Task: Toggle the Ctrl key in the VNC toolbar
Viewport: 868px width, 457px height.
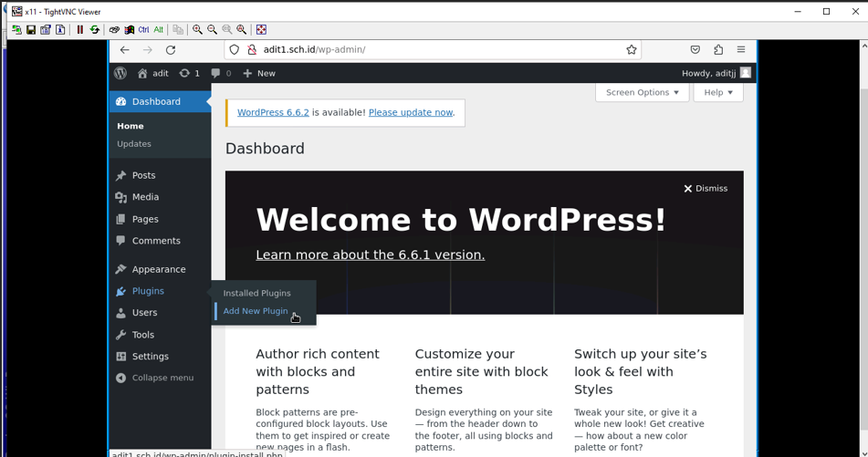Action: tap(143, 30)
